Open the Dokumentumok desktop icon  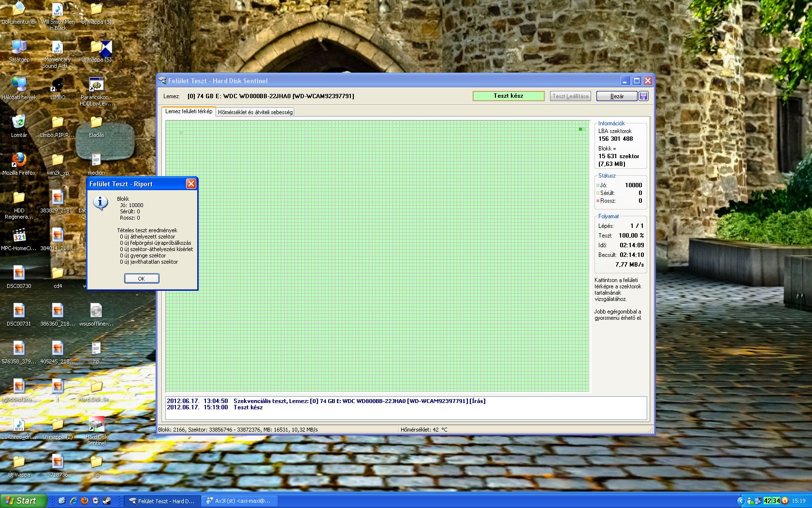pos(19,14)
